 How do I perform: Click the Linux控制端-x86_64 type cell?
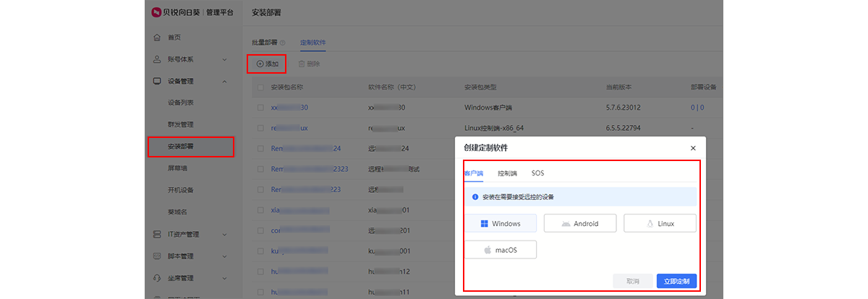(494, 128)
